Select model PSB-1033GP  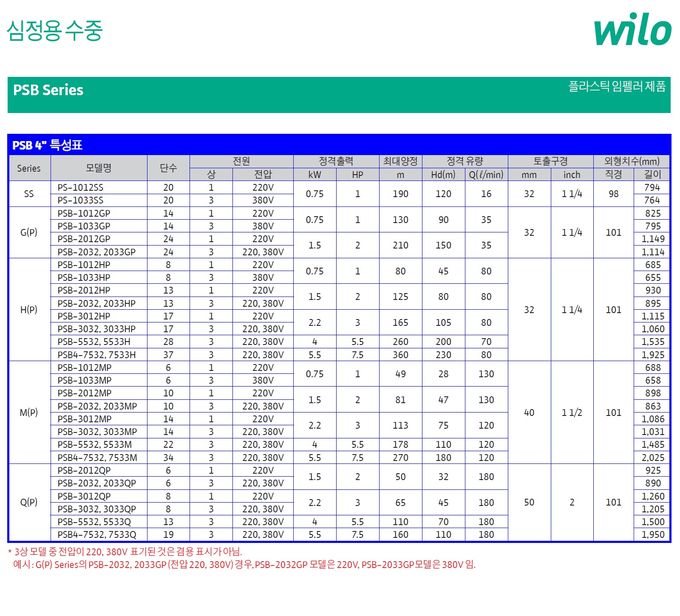[x=84, y=226]
